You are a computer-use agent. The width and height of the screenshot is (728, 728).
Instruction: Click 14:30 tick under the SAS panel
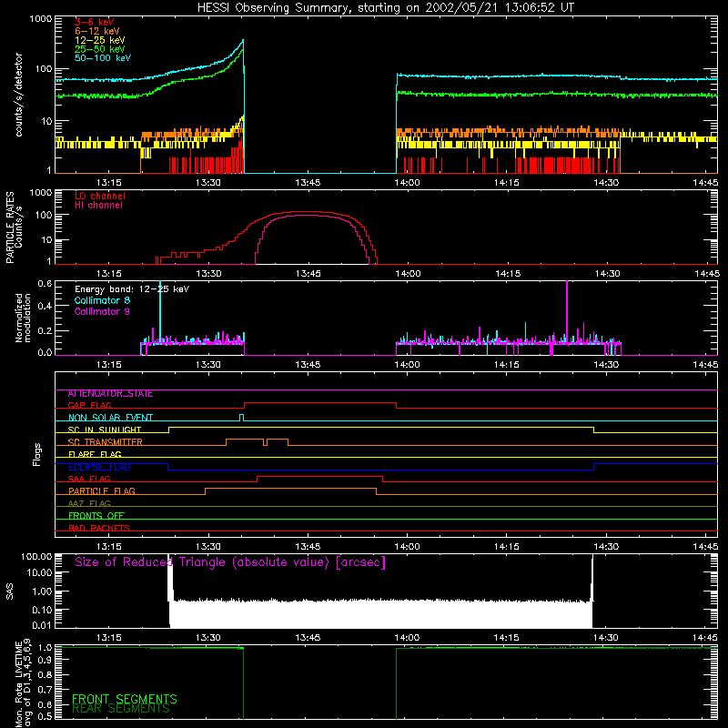point(606,638)
